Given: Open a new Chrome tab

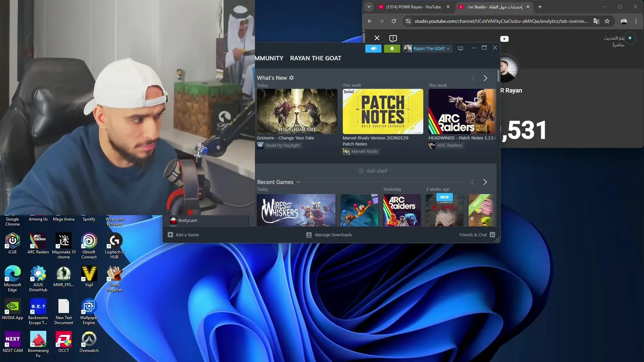Looking at the screenshot, I should (x=540, y=7).
